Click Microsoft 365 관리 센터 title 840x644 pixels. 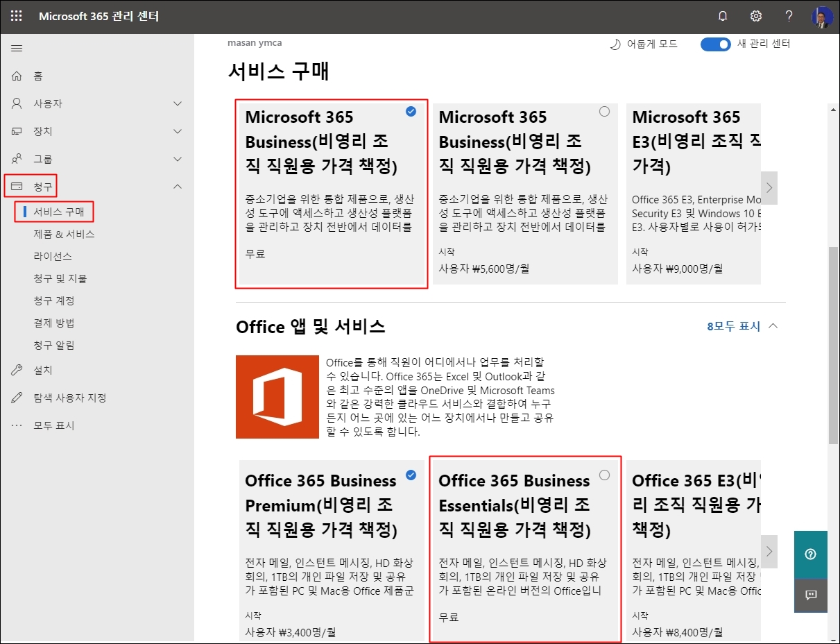coord(99,16)
